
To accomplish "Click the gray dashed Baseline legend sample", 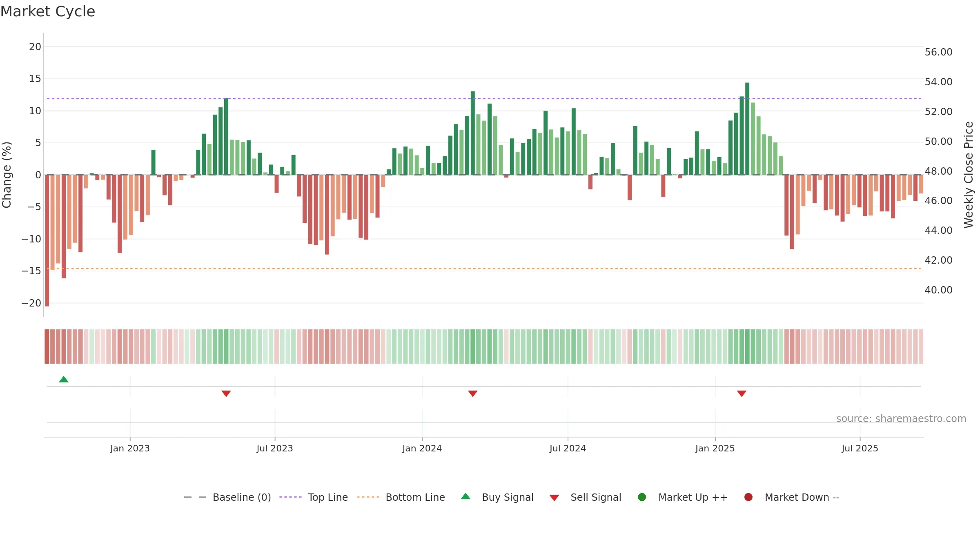I will tap(195, 497).
